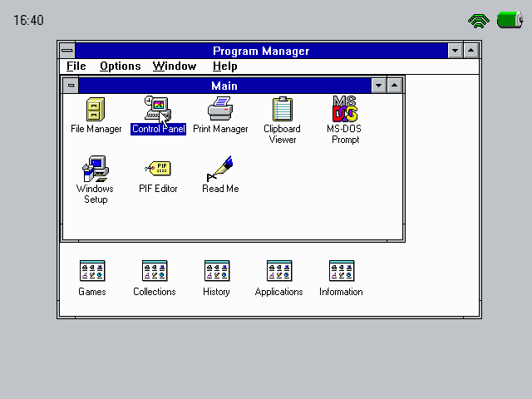Click the Main window title bar
This screenshot has height=399, width=532.
point(224,86)
